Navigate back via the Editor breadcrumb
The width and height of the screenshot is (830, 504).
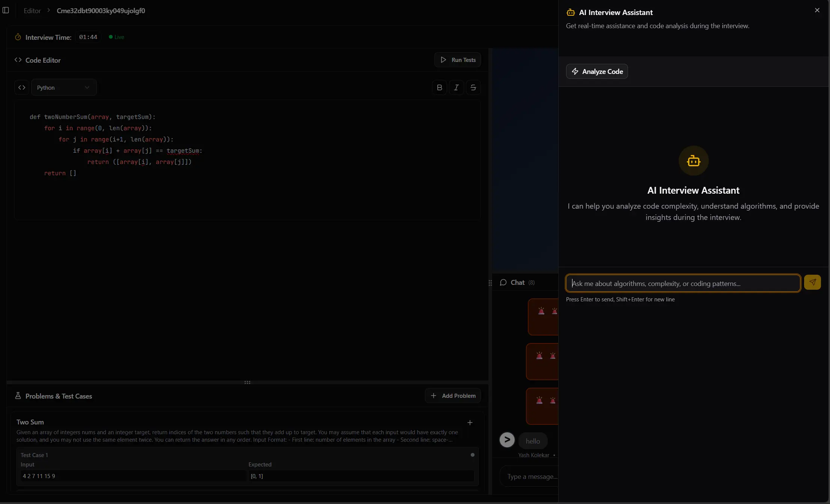coord(32,11)
